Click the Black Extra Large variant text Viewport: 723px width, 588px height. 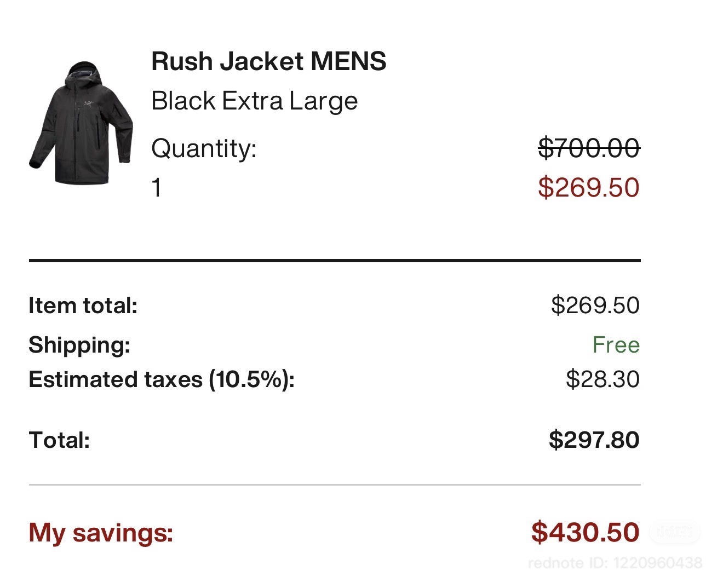click(254, 101)
